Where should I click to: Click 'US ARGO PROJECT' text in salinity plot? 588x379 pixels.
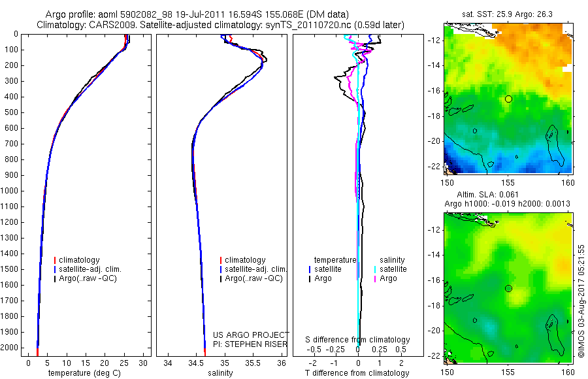point(251,335)
